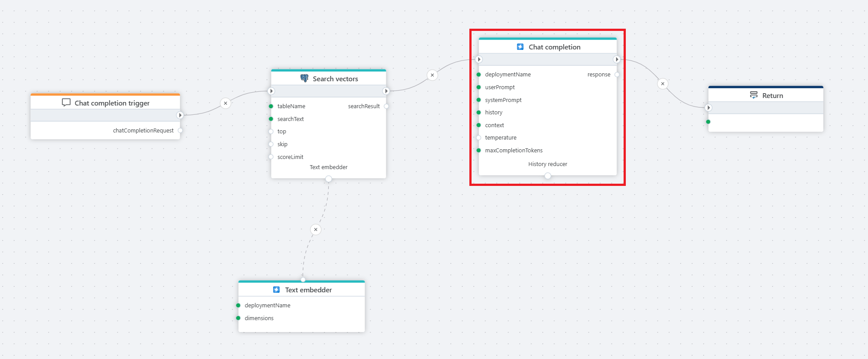Click the Search vectors PostgreSQL elephant icon
The width and height of the screenshot is (868, 359).
click(304, 78)
